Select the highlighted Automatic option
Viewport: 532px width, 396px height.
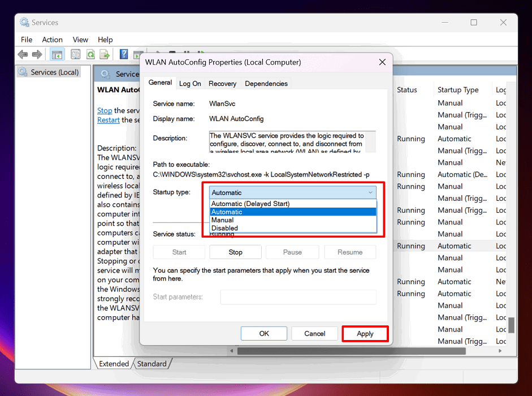click(293, 212)
